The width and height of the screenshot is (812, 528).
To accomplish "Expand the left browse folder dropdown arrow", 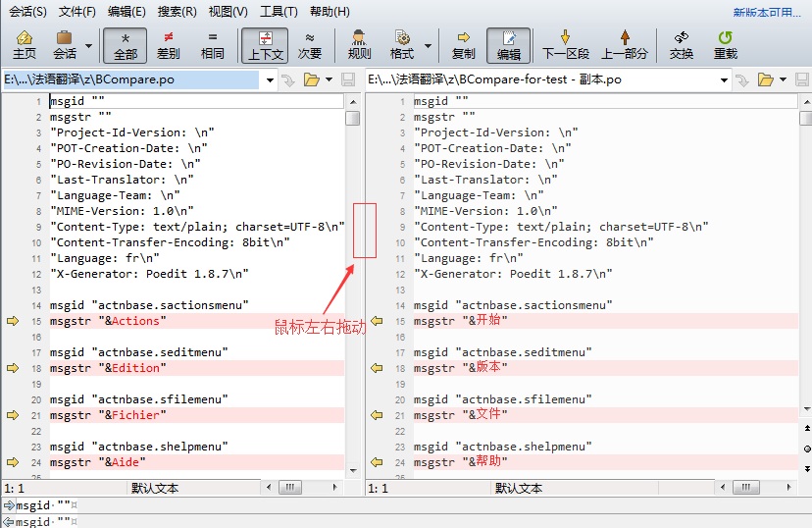I will pos(329,79).
